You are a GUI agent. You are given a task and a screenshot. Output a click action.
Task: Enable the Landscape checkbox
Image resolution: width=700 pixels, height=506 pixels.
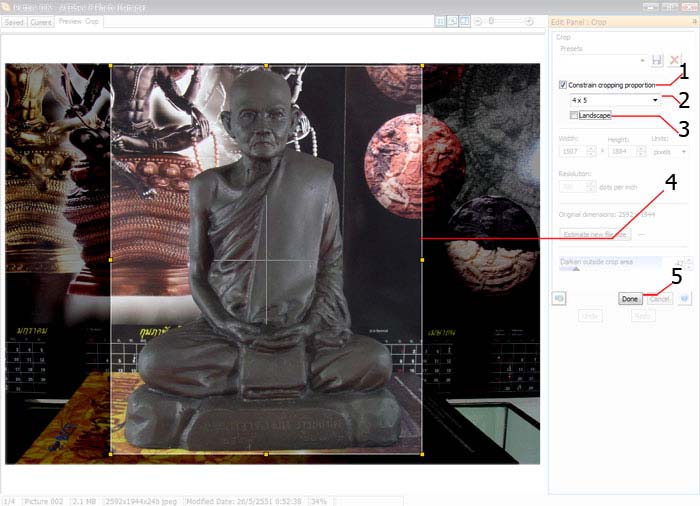(574, 115)
